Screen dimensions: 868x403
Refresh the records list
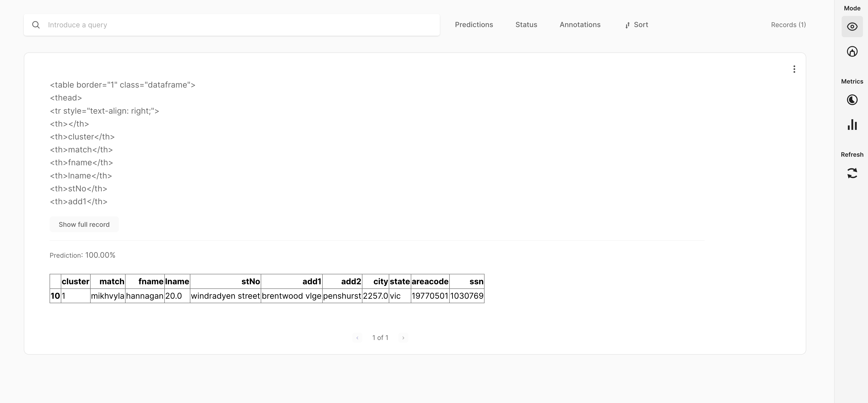coord(852,173)
